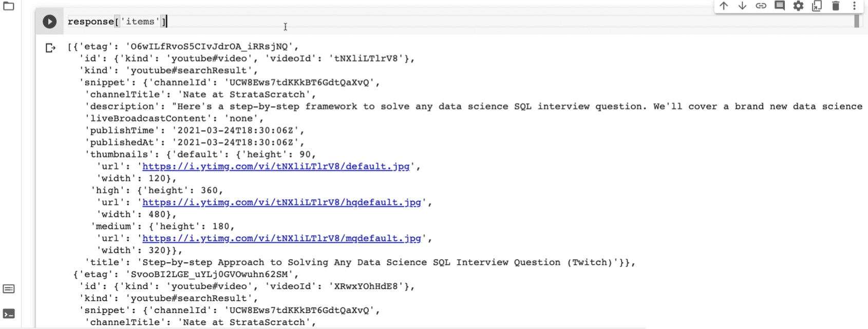Mirror cell in a tab
Screen dimensions: 868x329
pyautogui.click(x=817, y=6)
